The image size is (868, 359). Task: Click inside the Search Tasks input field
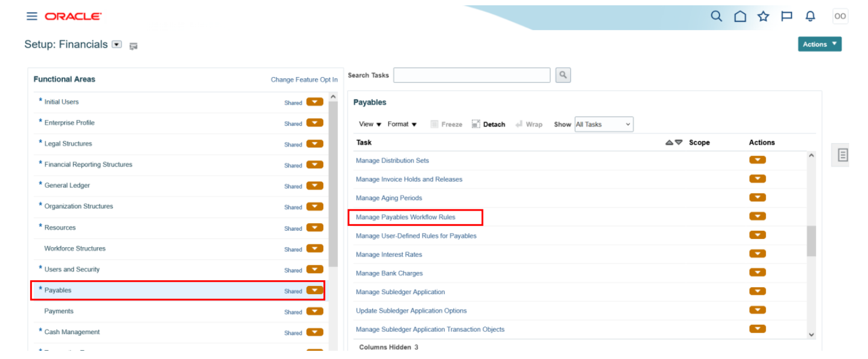click(x=471, y=75)
